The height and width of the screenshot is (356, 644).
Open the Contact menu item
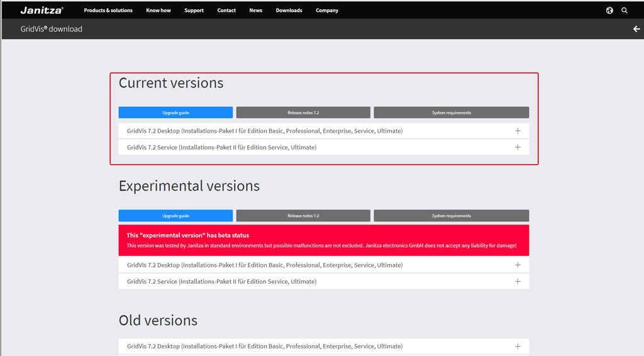click(226, 10)
